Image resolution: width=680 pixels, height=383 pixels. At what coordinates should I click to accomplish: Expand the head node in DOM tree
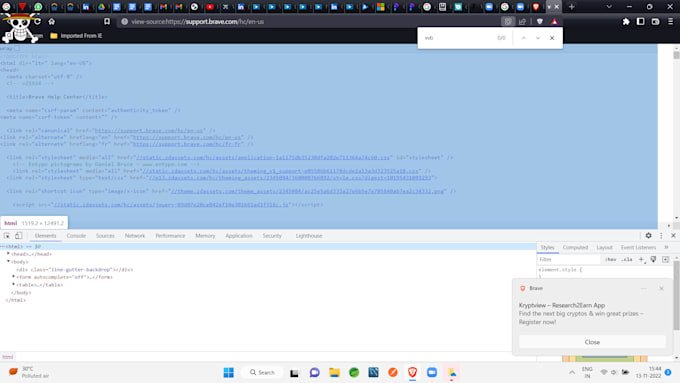[x=8, y=254]
